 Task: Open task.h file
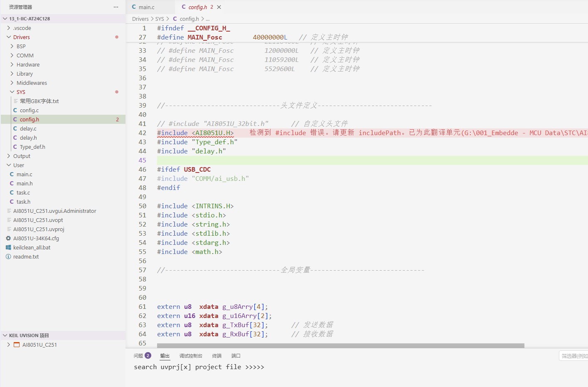[63, 202]
